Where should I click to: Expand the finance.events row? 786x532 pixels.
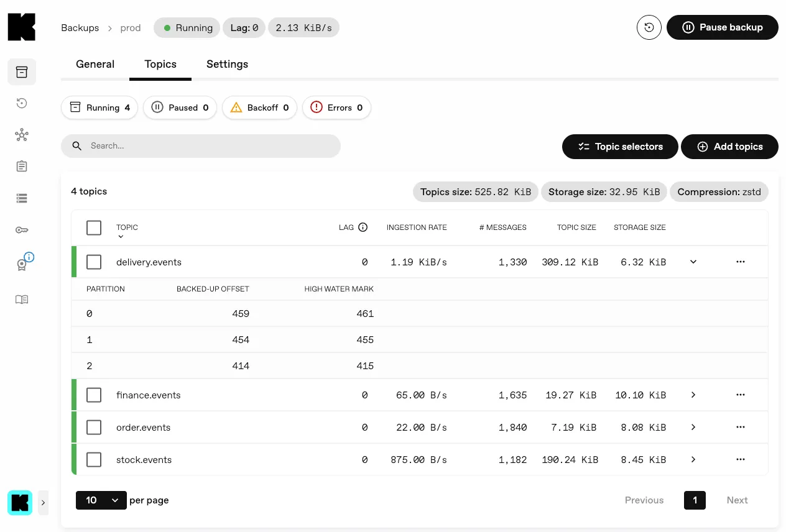pyautogui.click(x=693, y=395)
